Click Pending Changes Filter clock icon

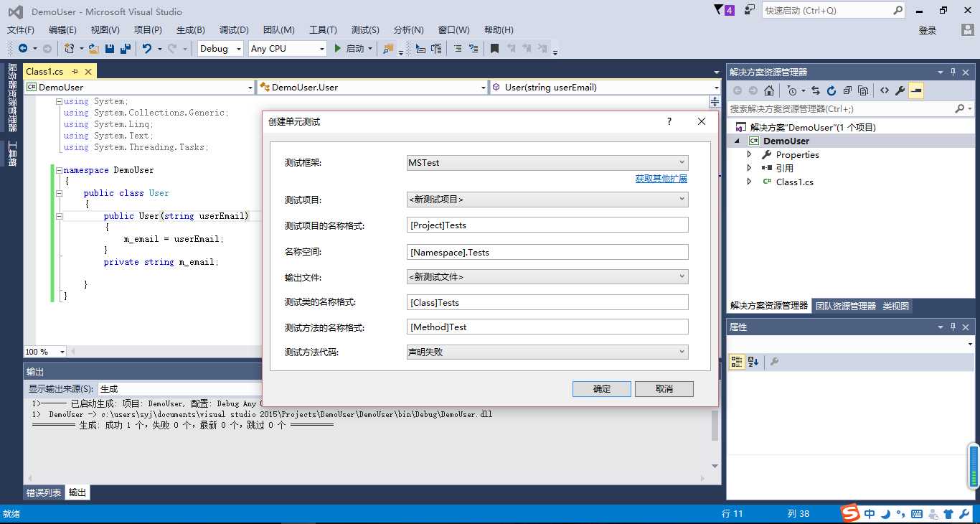click(x=791, y=90)
